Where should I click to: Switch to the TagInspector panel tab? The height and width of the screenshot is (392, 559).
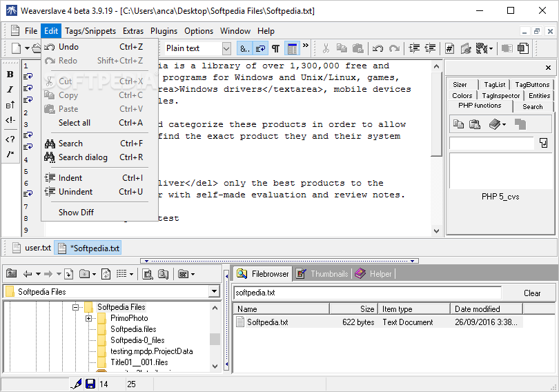tap(500, 95)
